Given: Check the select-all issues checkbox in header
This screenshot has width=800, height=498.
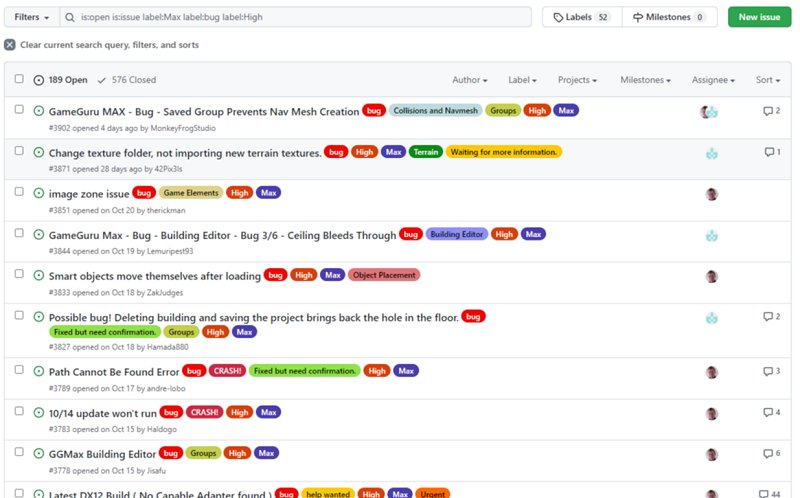Looking at the screenshot, I should 19,80.
